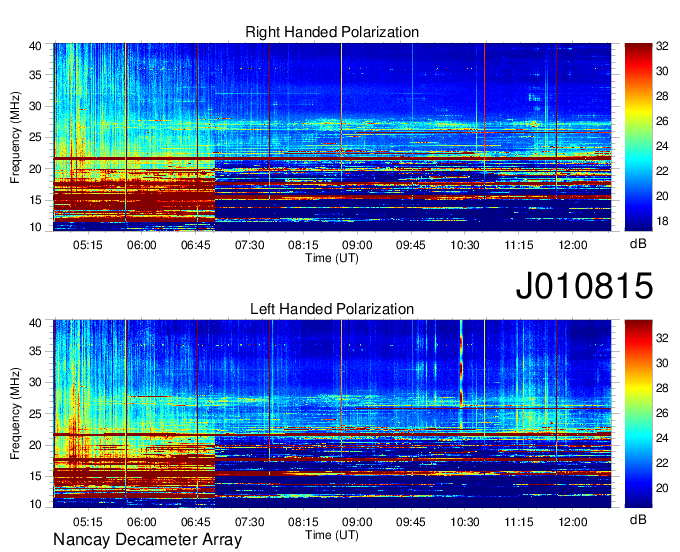The height and width of the screenshot is (552, 680).
Task: Click the 06:00 time tick of the Right Handed plot
Action: (x=141, y=245)
